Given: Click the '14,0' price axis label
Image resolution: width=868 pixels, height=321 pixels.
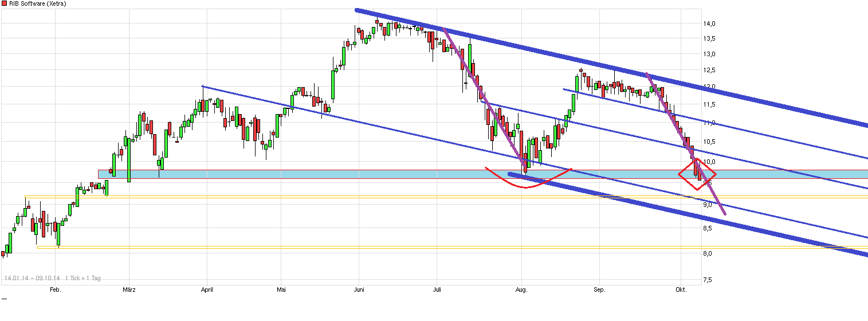Looking at the screenshot, I should pos(709,24).
